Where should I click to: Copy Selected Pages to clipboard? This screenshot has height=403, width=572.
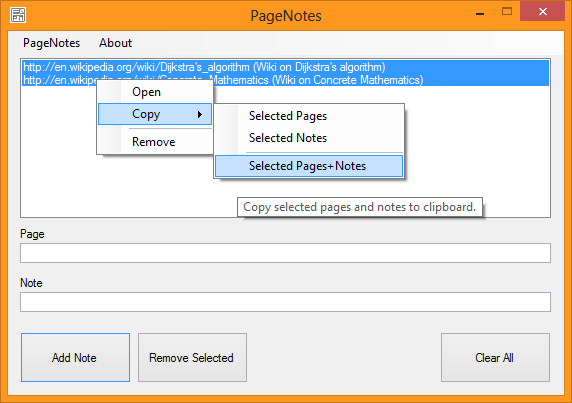[309, 116]
